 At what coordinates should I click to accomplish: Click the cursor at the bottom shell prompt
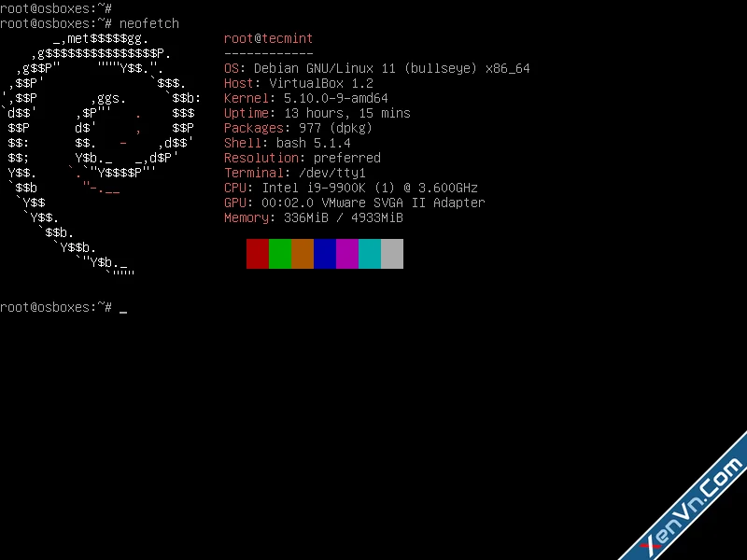coord(123,312)
